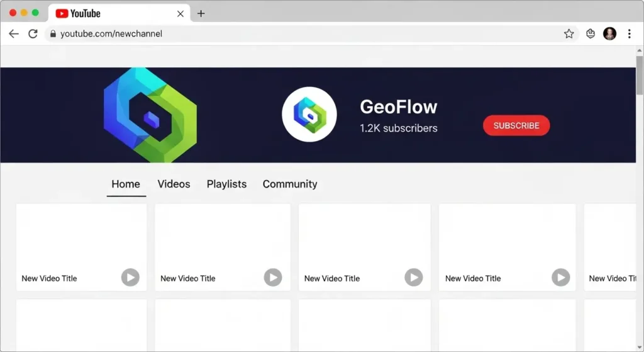
Task: Click the large GeoFlow banner logo
Action: pos(150,115)
